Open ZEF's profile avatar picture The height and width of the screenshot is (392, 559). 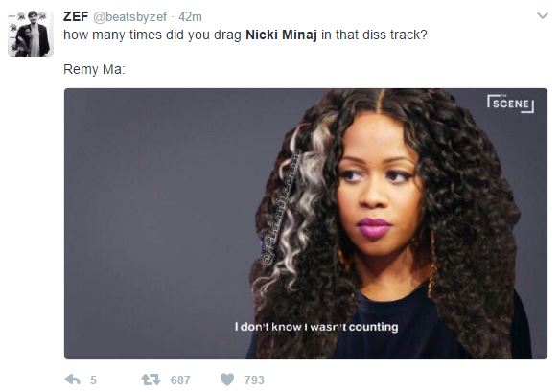[x=31, y=34]
